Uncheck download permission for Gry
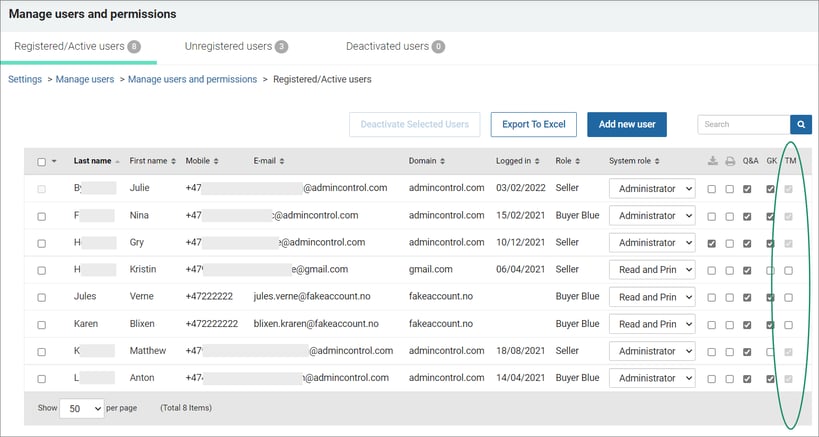This screenshot has width=819, height=437. pos(711,243)
